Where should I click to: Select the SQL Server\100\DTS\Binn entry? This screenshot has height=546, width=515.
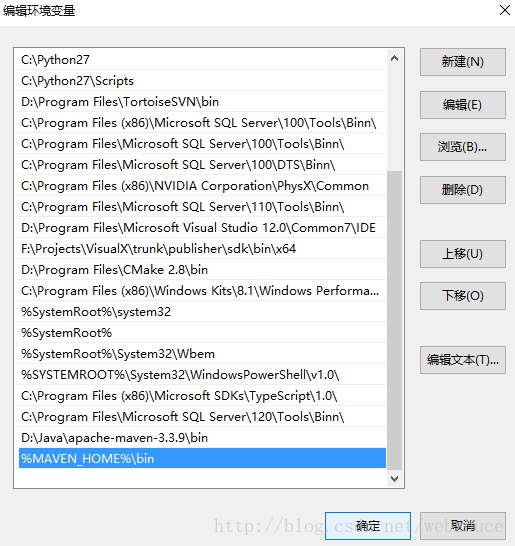[201, 165]
